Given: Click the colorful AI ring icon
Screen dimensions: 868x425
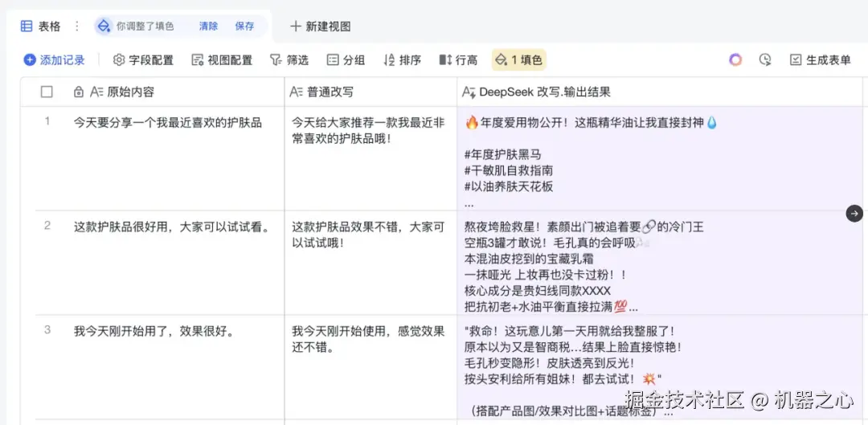Looking at the screenshot, I should pyautogui.click(x=735, y=59).
